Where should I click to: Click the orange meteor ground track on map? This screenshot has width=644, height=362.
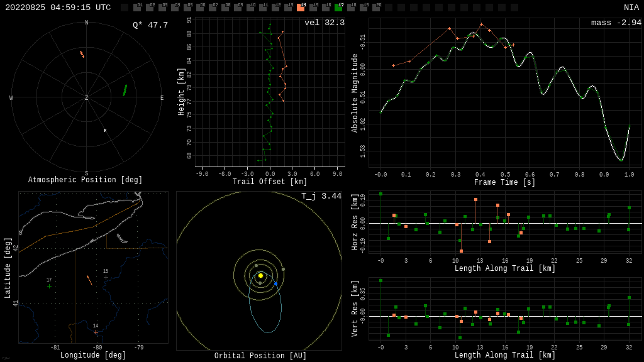coord(89,280)
